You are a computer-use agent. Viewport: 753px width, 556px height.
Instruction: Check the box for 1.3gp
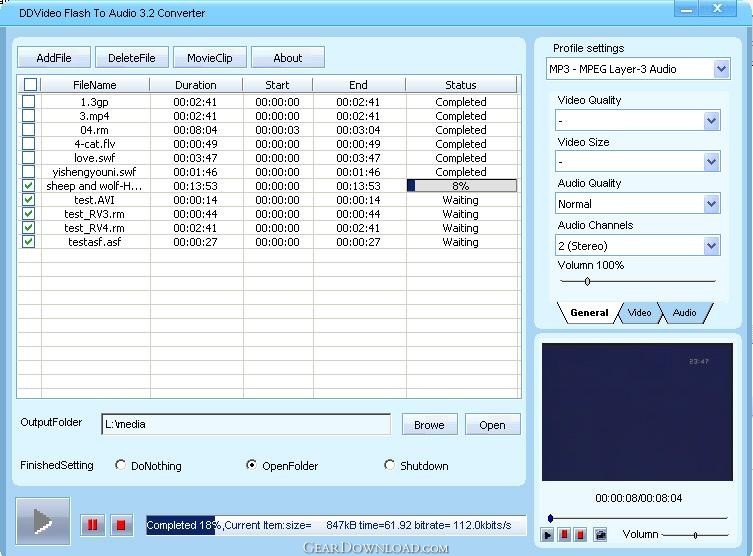tap(28, 101)
